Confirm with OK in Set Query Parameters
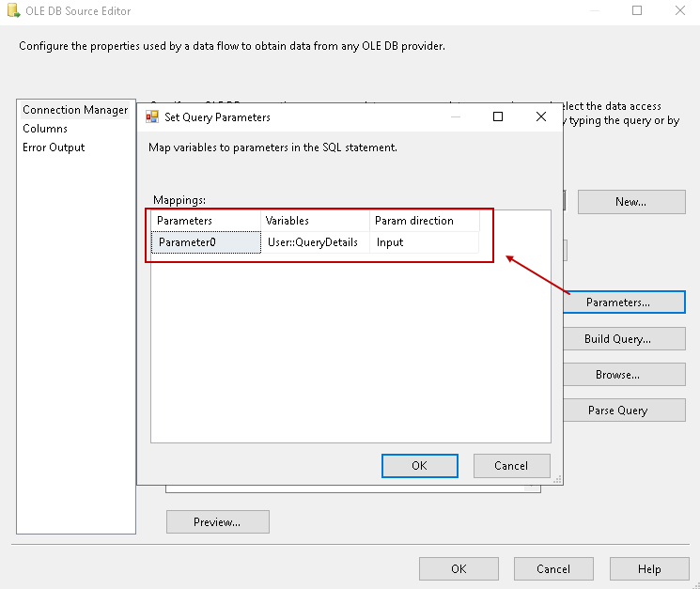 click(419, 465)
